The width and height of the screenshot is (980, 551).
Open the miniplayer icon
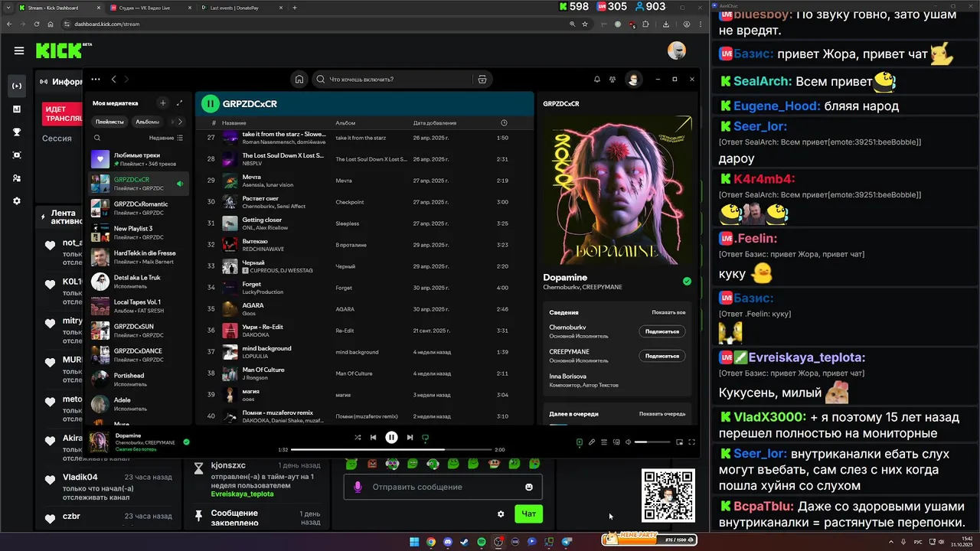(679, 442)
